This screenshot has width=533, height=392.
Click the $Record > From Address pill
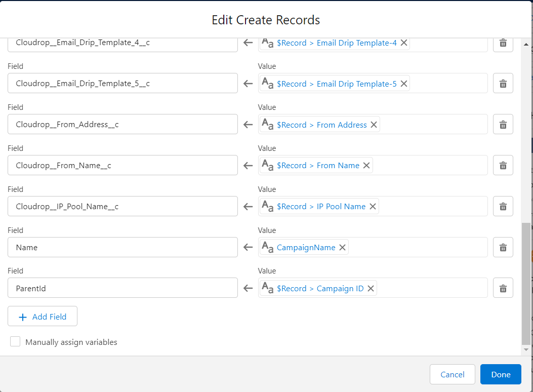click(320, 125)
